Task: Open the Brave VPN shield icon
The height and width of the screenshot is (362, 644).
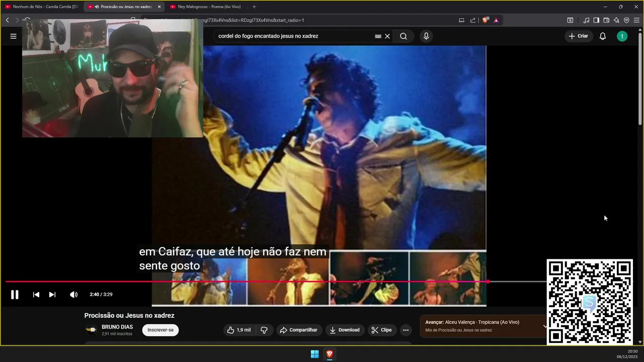Action: [x=626, y=20]
